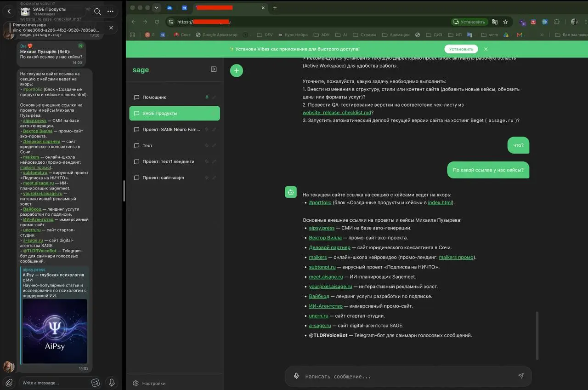Screen dimensions: 588x390
Task: Open the Помощник chat
Action: pyautogui.click(x=175, y=97)
